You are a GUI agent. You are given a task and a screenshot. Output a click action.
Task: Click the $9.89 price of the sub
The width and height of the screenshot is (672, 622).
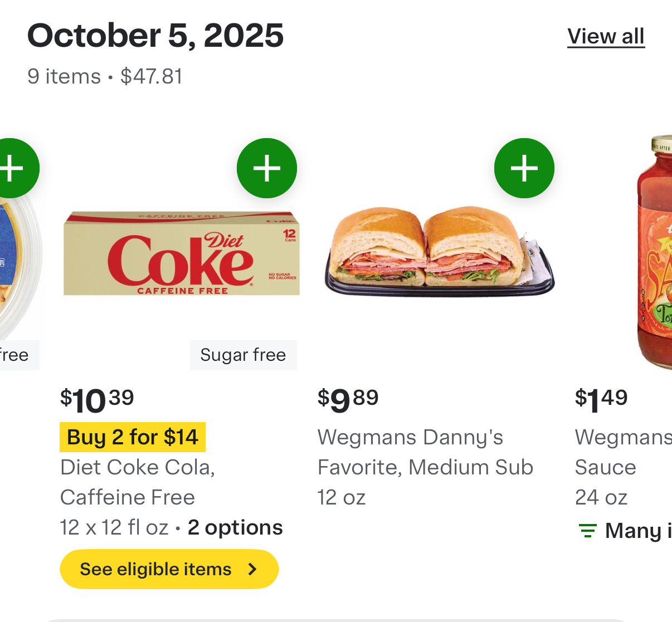[348, 400]
